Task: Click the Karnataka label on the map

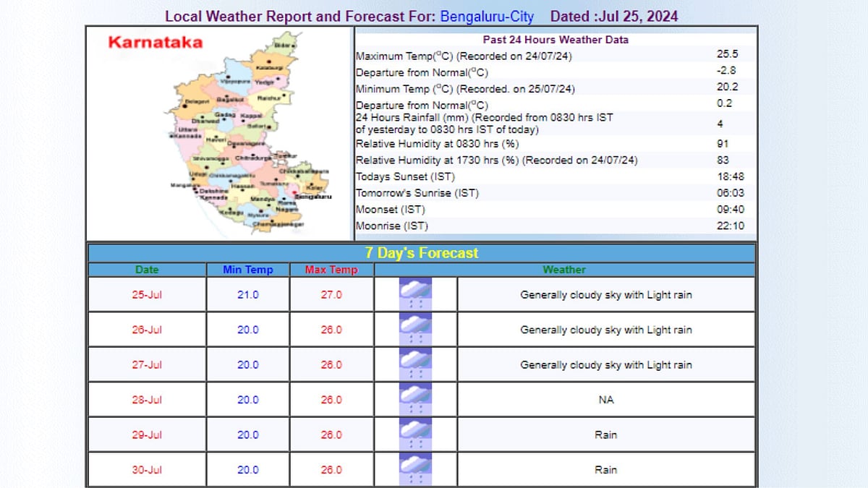Action: click(154, 43)
